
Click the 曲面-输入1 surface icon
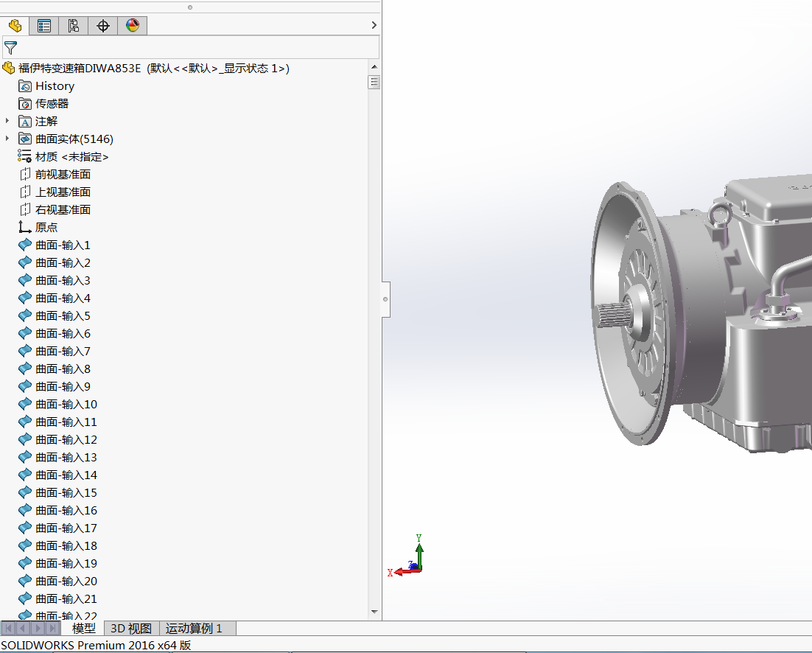(x=24, y=245)
